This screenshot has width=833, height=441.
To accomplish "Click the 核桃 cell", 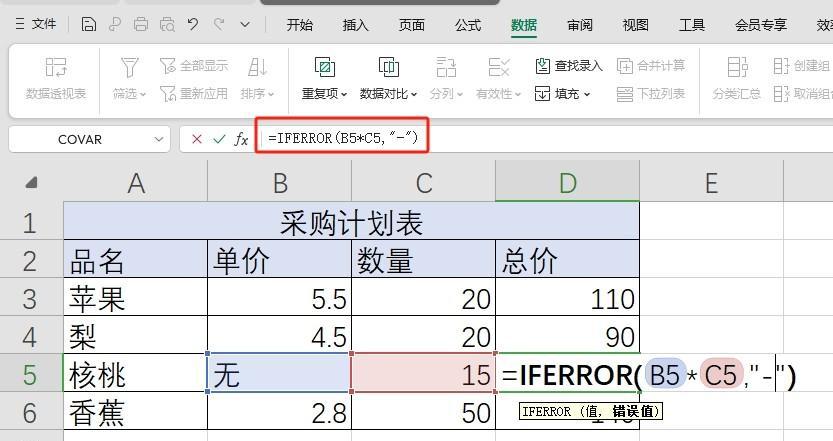I will [135, 373].
